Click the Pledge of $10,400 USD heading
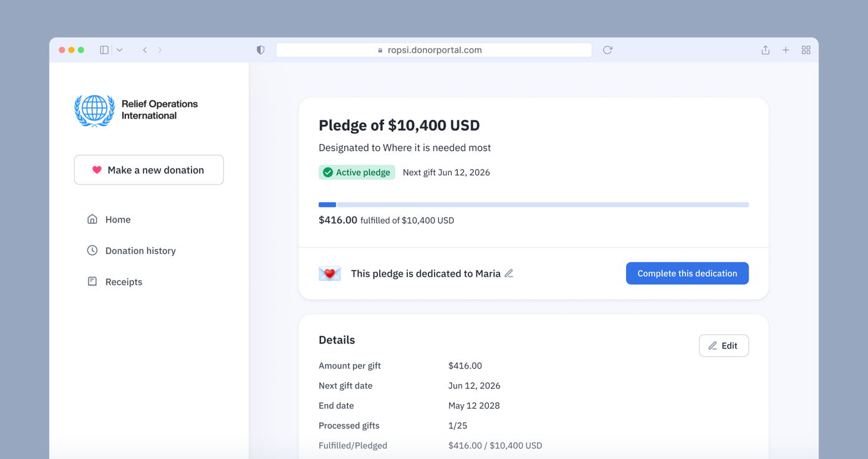 click(399, 125)
